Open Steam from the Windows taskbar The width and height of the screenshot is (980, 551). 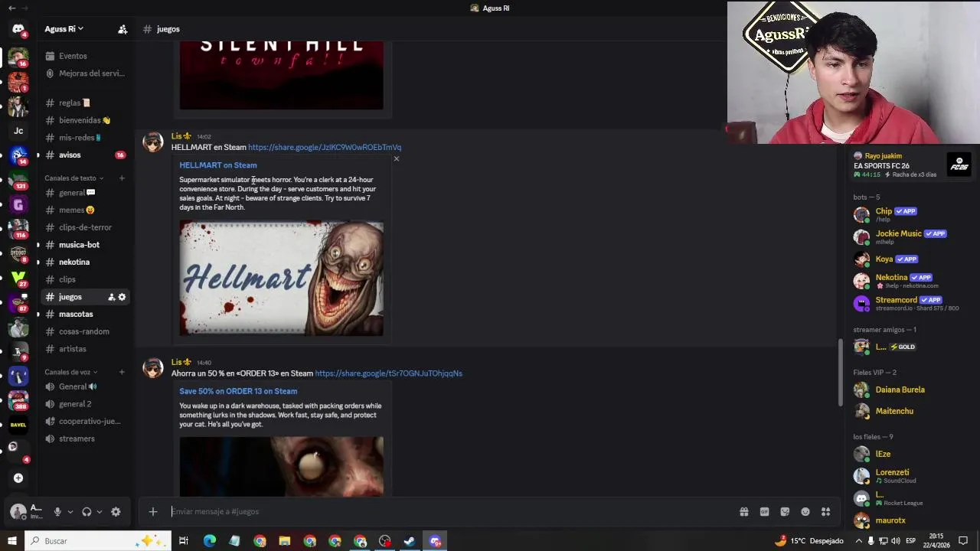[x=410, y=541]
